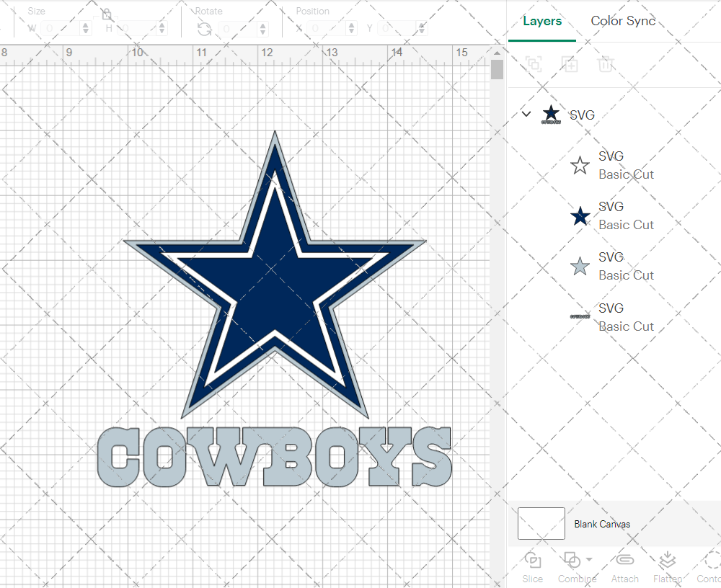Click the Group layers icon
This screenshot has width=721, height=588.
pyautogui.click(x=534, y=65)
